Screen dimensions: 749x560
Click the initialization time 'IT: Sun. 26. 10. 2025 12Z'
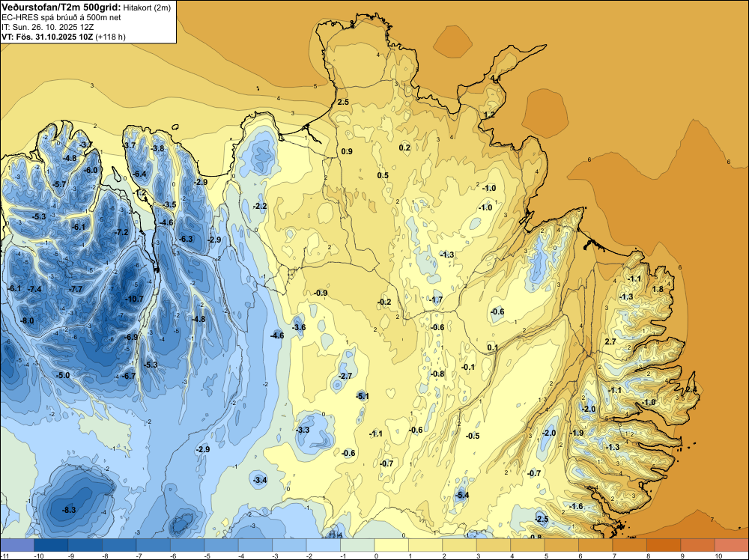[x=48, y=27]
